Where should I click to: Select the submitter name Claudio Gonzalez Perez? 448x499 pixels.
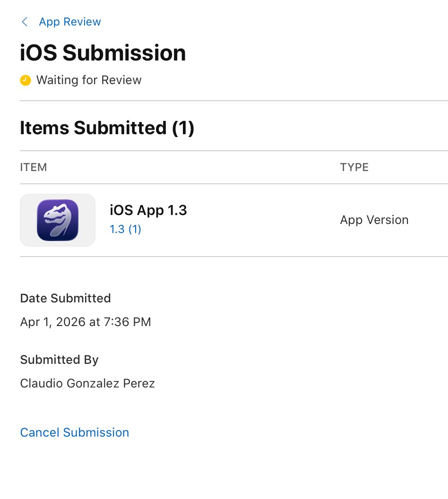click(x=87, y=384)
